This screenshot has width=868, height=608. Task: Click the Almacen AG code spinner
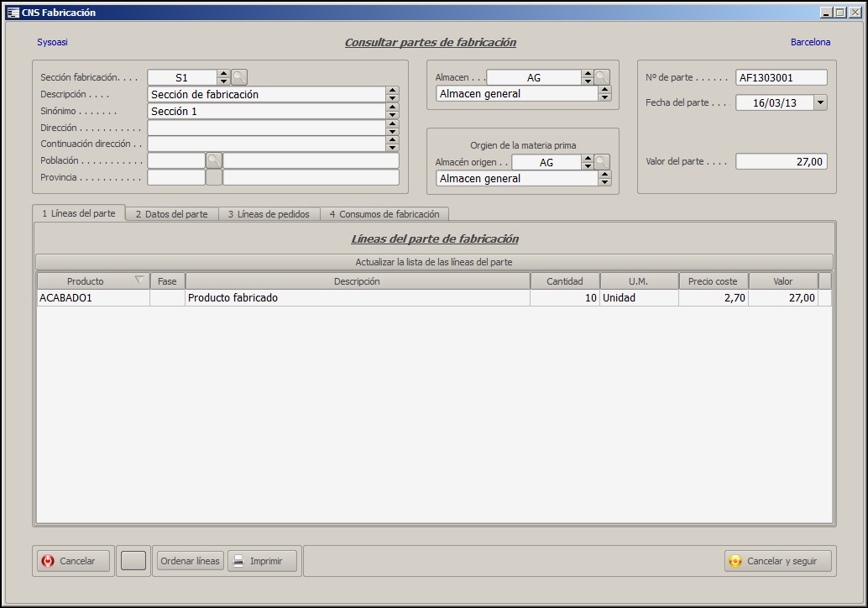tap(588, 77)
